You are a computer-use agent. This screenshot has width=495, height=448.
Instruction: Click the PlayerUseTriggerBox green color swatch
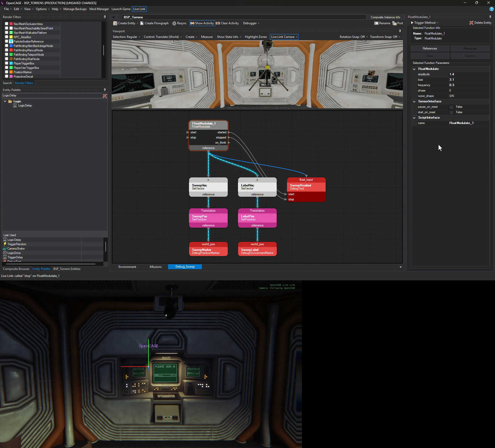pyautogui.click(x=11, y=68)
